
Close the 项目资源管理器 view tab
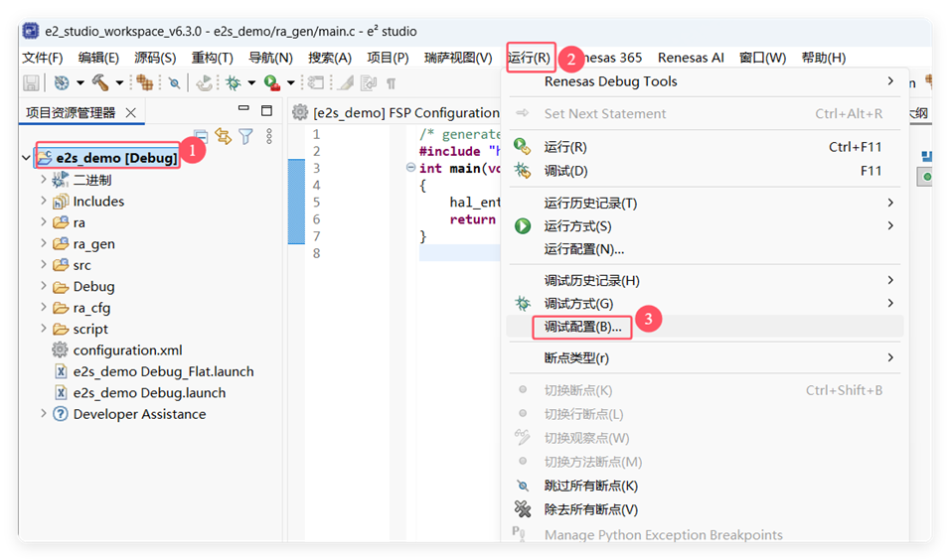coord(131,112)
